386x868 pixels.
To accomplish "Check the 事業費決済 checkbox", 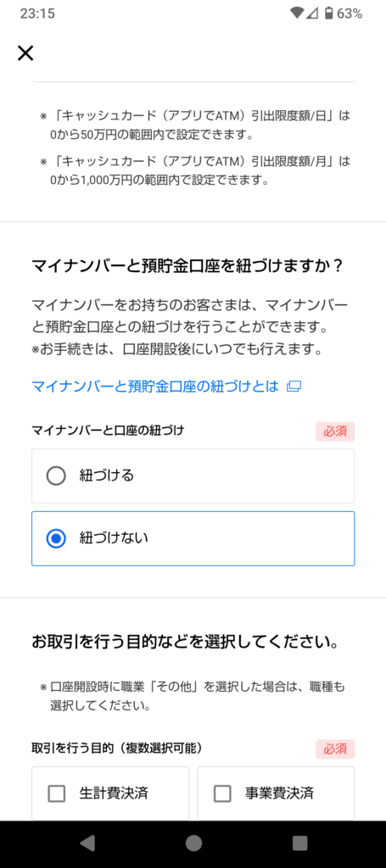I will coord(276,793).
